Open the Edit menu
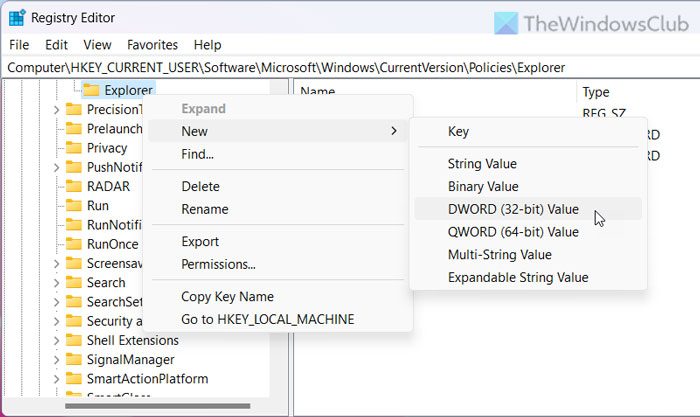This screenshot has height=417, width=700. click(56, 45)
